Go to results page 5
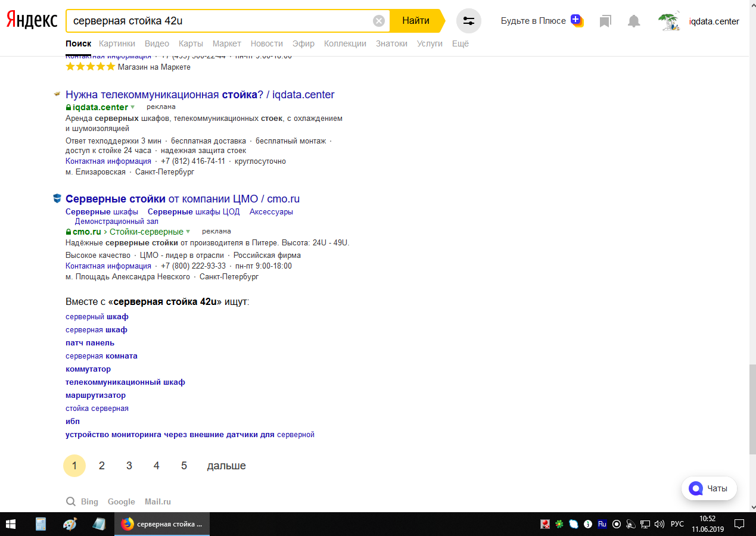Viewport: 756px width, 536px height. click(x=184, y=466)
